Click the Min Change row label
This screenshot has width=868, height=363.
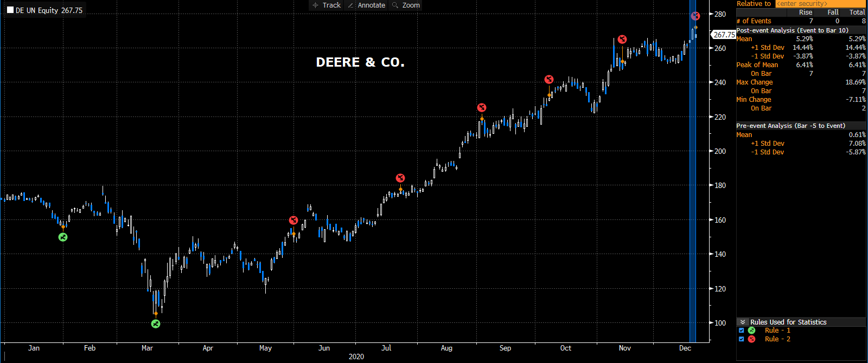(754, 100)
